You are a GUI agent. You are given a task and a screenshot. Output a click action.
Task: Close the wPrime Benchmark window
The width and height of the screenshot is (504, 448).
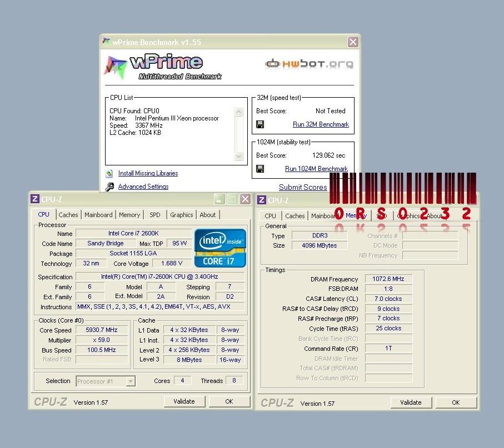353,42
